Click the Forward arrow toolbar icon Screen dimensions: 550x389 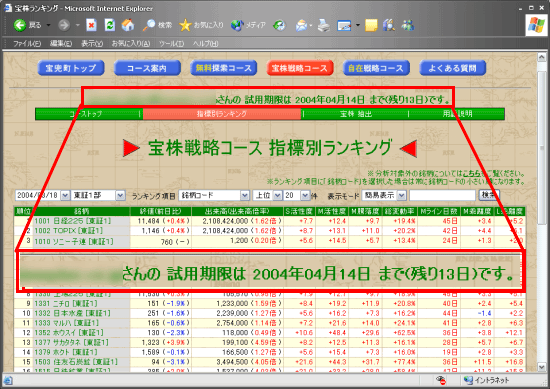(x=64, y=25)
